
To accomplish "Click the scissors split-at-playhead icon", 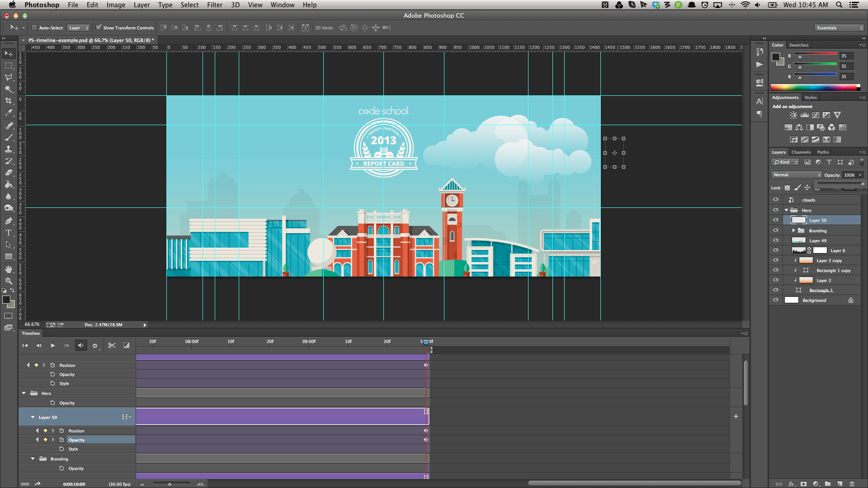I will (x=112, y=346).
